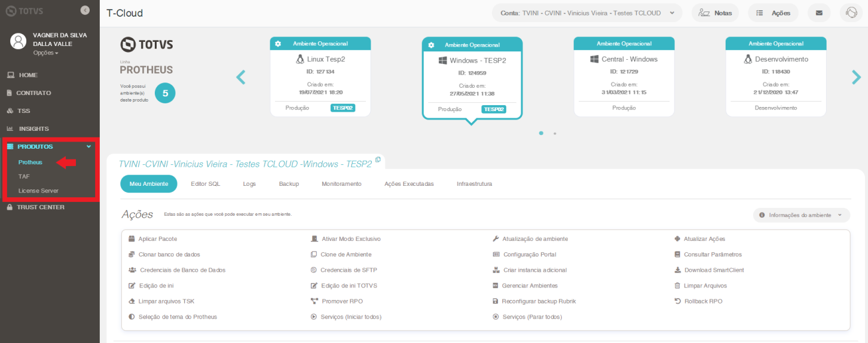Select the Desenvolvimento environment card
This screenshot has width=868, height=343.
tap(776, 76)
